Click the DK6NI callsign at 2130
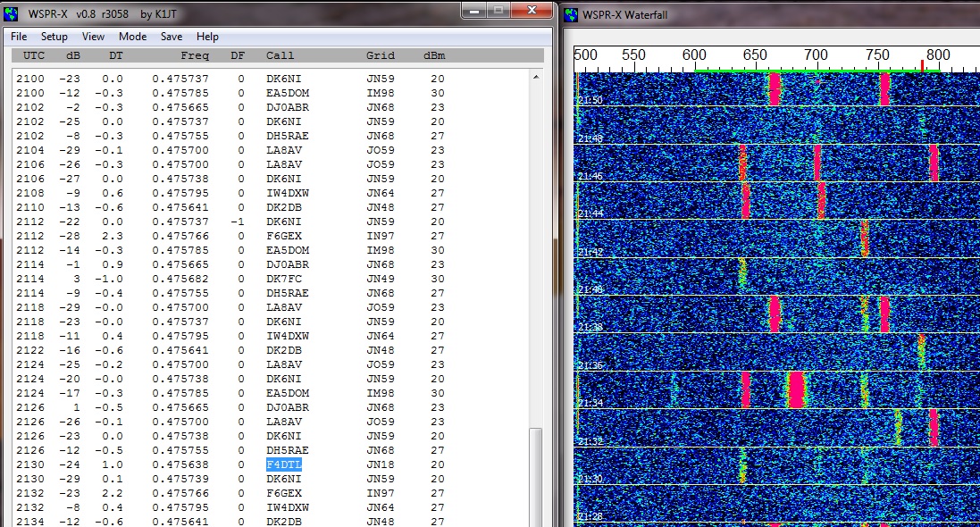 (284, 479)
